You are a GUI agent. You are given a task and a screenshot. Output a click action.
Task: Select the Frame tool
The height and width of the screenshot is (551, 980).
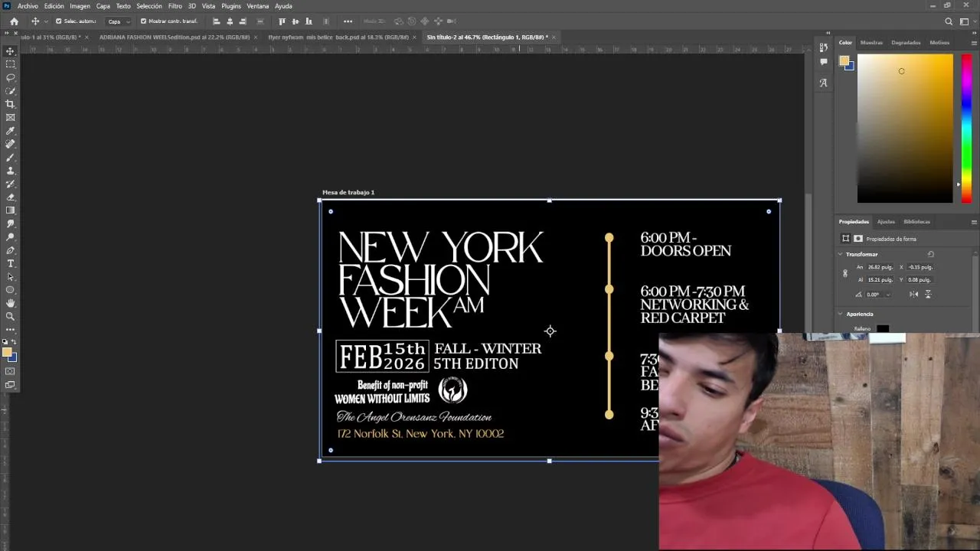tap(10, 118)
